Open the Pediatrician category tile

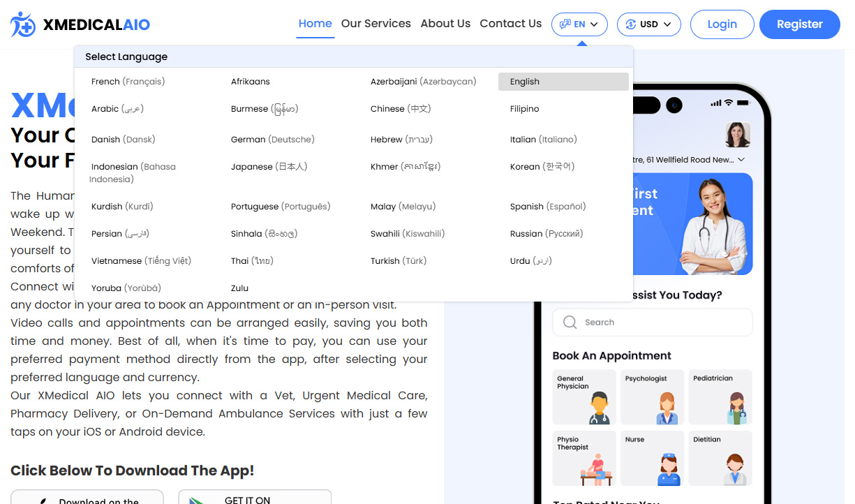(720, 397)
